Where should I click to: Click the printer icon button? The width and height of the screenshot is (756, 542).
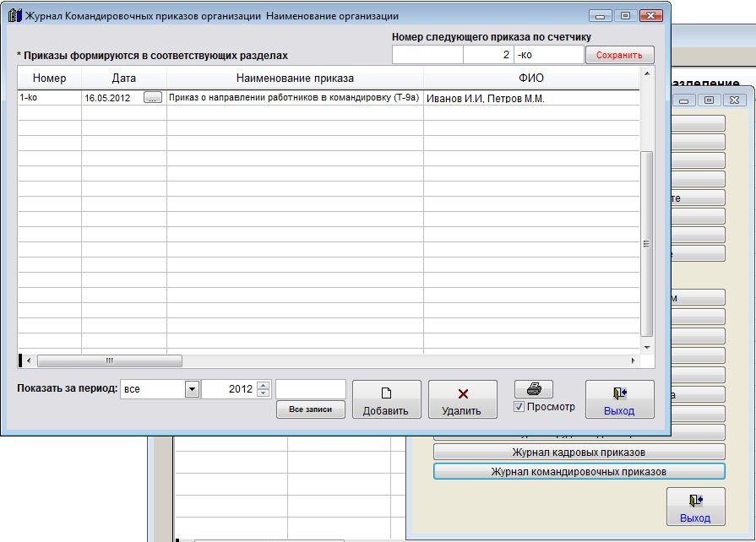pos(534,389)
